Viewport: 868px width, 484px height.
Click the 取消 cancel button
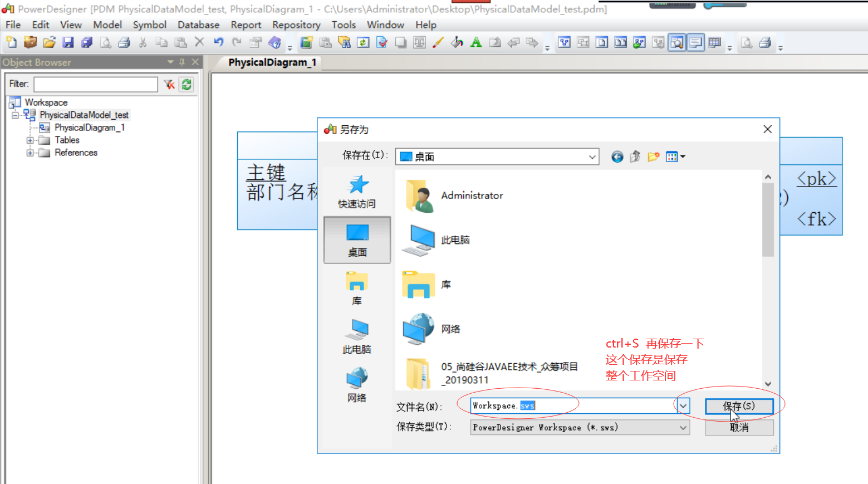coord(739,428)
